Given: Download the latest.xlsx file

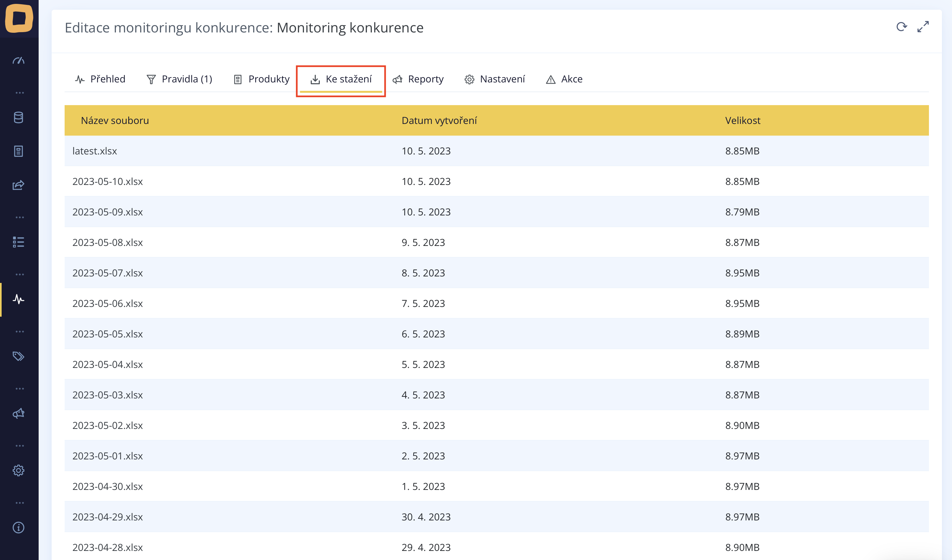Looking at the screenshot, I should coord(95,151).
